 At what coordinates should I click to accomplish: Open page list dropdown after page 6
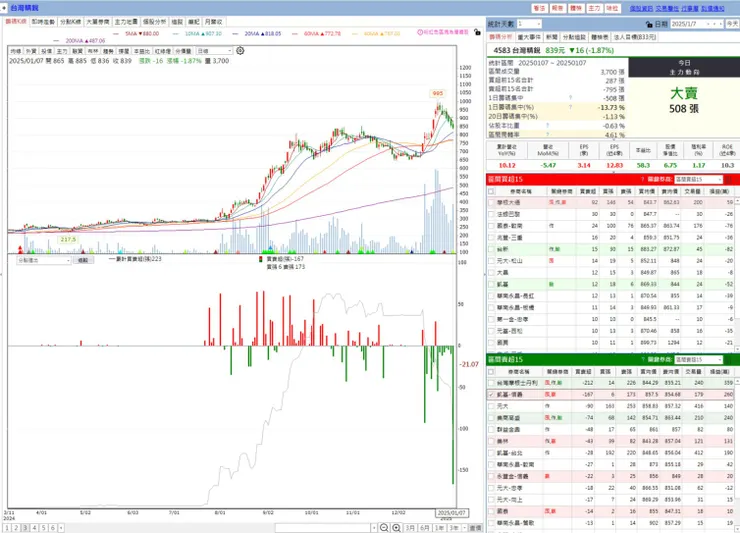[x=61, y=528]
